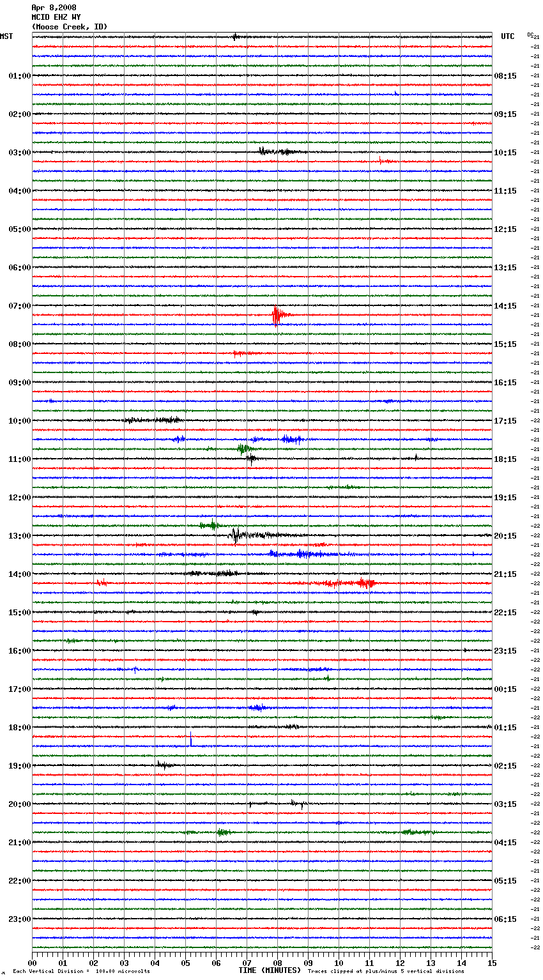The height and width of the screenshot is (980, 543).
Task: Click the black event on the top 00:00 trace
Action: coord(236,36)
